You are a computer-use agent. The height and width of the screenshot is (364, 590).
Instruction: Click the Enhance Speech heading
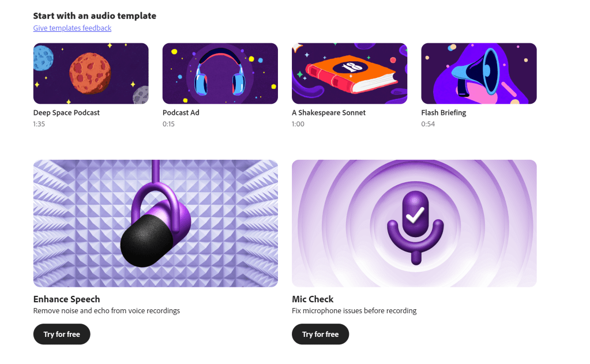coord(66,299)
